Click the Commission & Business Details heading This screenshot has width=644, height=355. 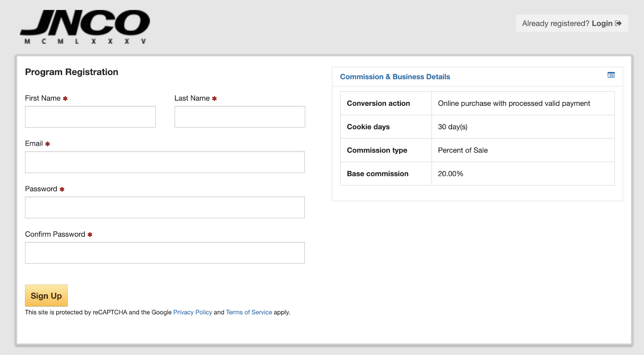395,77
